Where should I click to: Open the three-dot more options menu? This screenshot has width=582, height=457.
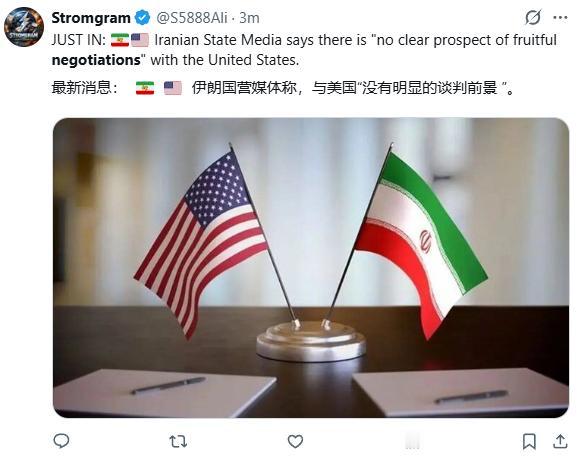point(560,17)
